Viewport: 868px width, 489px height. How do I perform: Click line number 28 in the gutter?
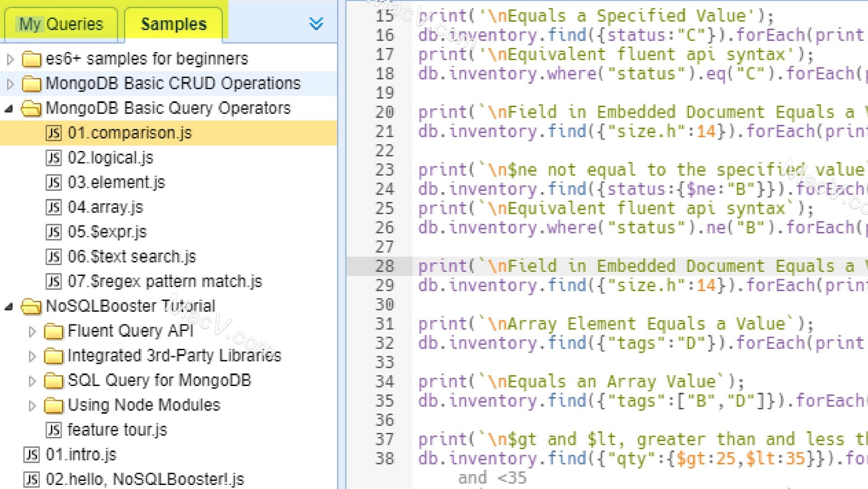click(385, 266)
